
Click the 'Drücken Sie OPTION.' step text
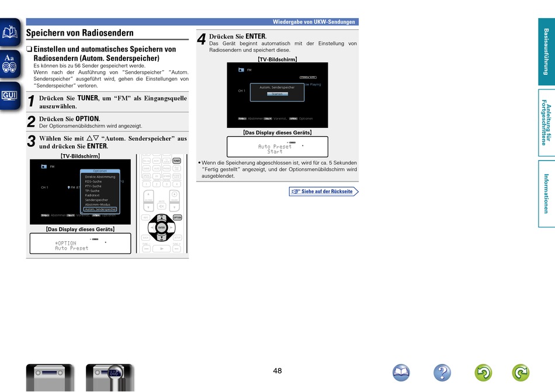pos(70,119)
